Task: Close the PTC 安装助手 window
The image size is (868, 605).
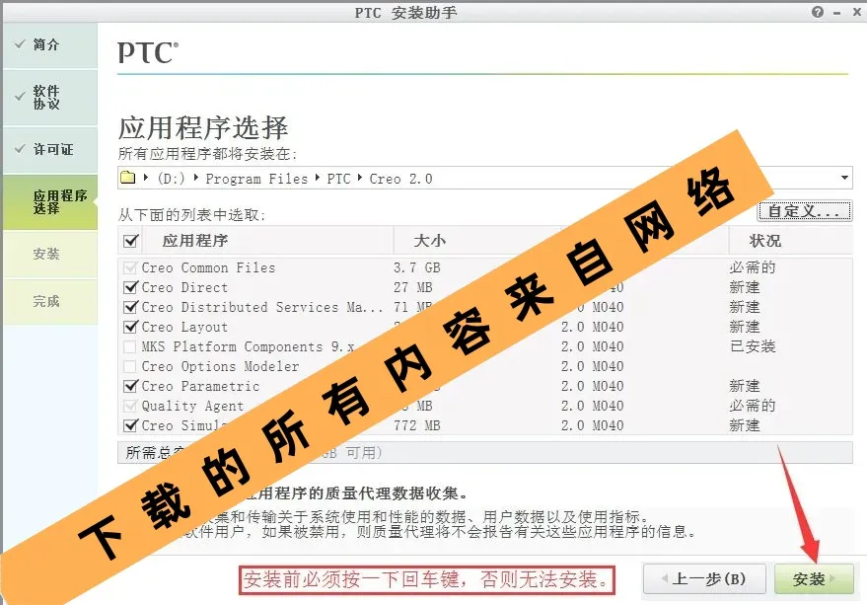Action: tap(856, 12)
